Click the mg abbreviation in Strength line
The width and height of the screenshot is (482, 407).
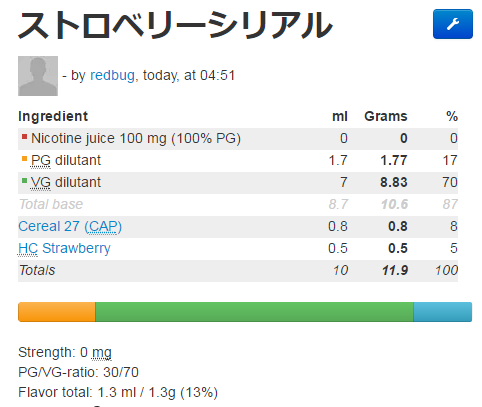tap(102, 353)
